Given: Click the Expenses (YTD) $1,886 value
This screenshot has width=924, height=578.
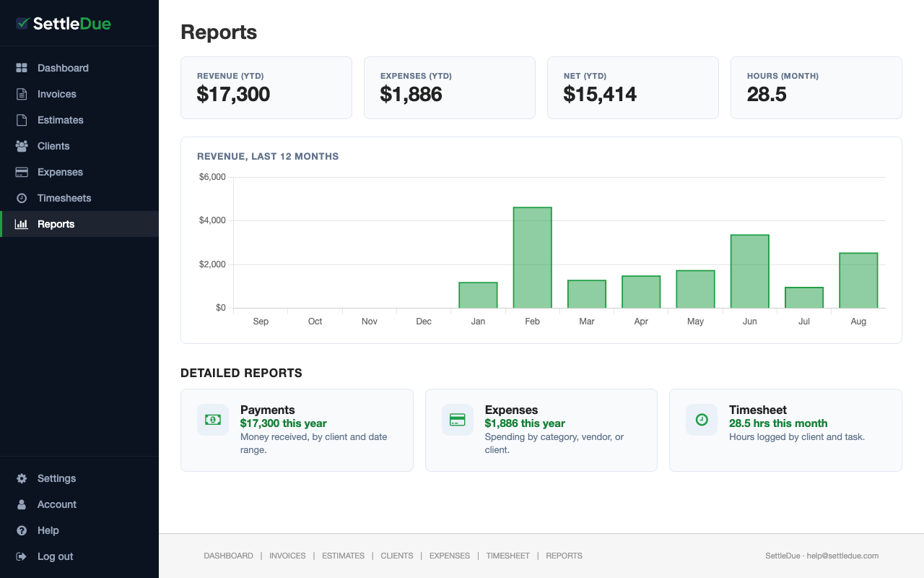Looking at the screenshot, I should pyautogui.click(x=411, y=94).
